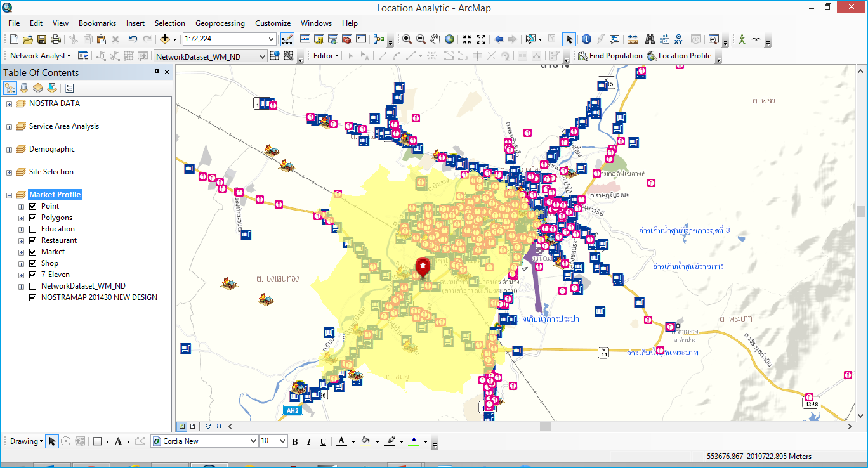Click the Fixed Zoom Out icon
Screen dimensions: 868x468
point(481,39)
